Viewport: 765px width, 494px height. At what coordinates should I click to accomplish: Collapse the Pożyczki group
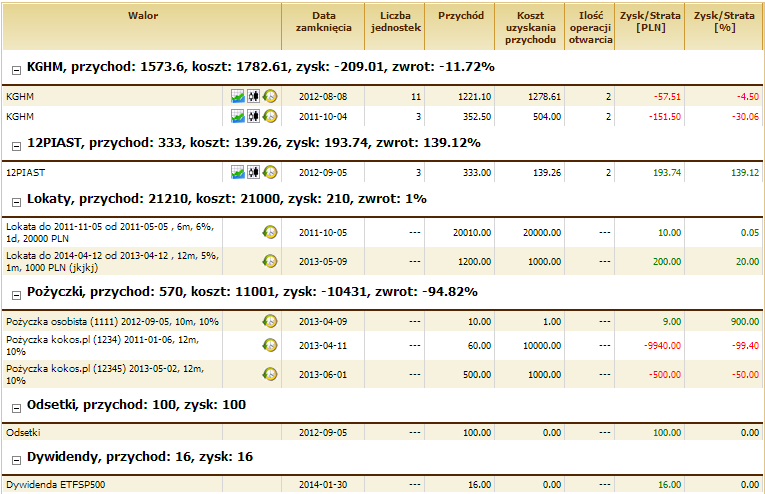[17, 295]
